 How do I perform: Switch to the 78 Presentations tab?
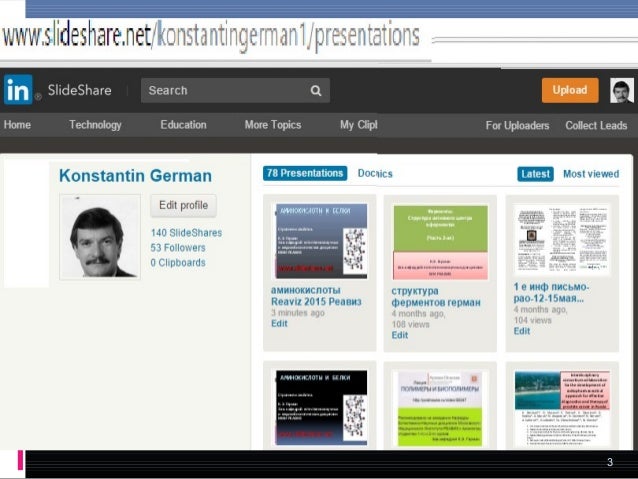coord(305,173)
